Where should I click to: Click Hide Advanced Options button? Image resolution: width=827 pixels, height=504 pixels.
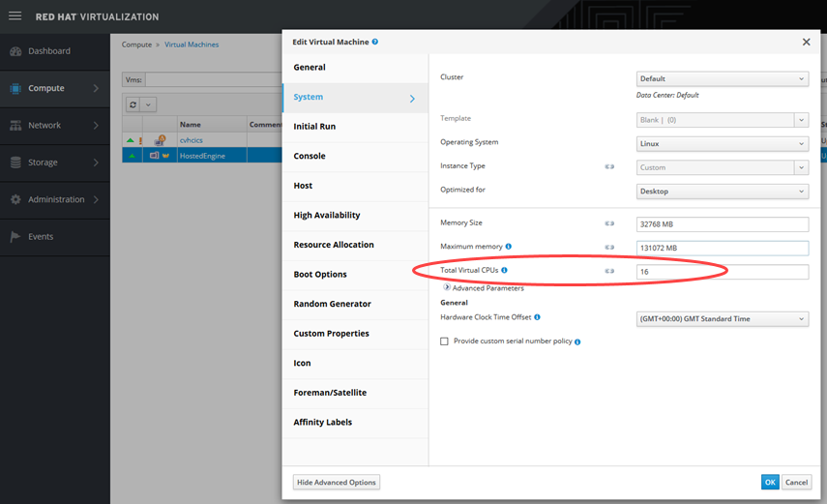(336, 482)
